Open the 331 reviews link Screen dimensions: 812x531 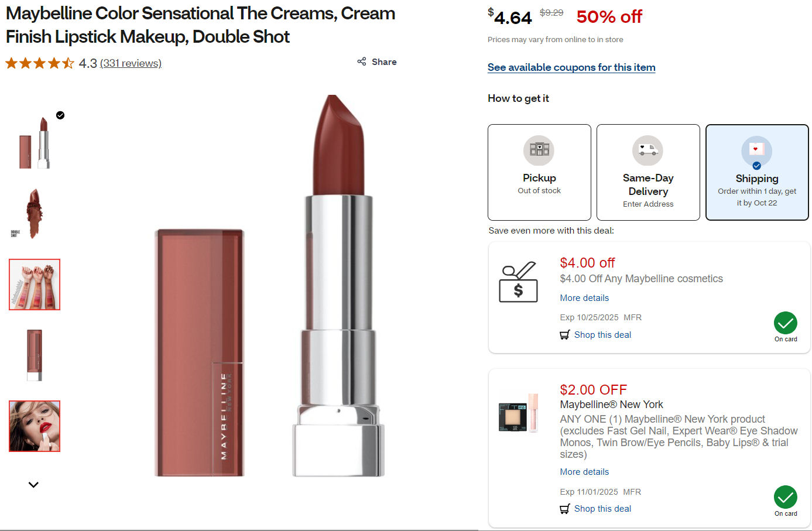(x=131, y=63)
